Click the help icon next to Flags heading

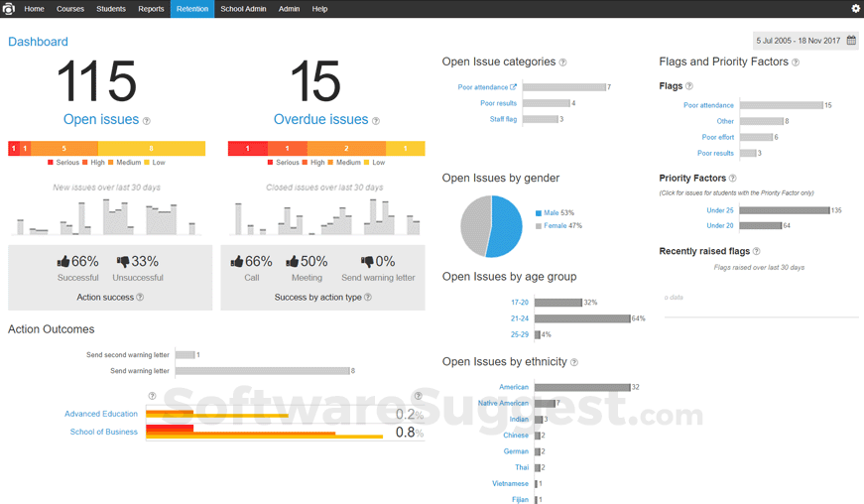point(689,86)
